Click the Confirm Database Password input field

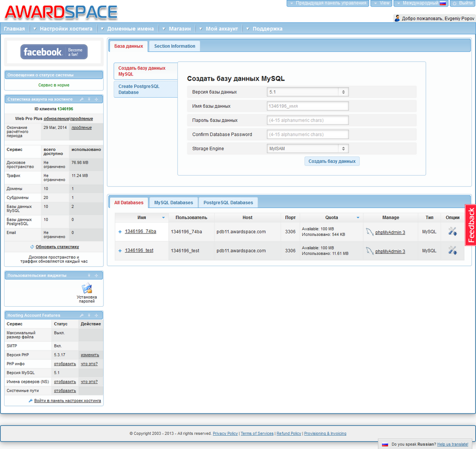click(308, 135)
